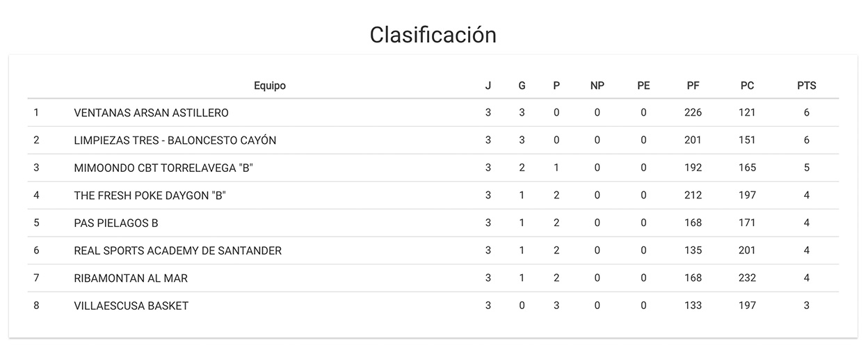Click the PE column header

point(643,86)
